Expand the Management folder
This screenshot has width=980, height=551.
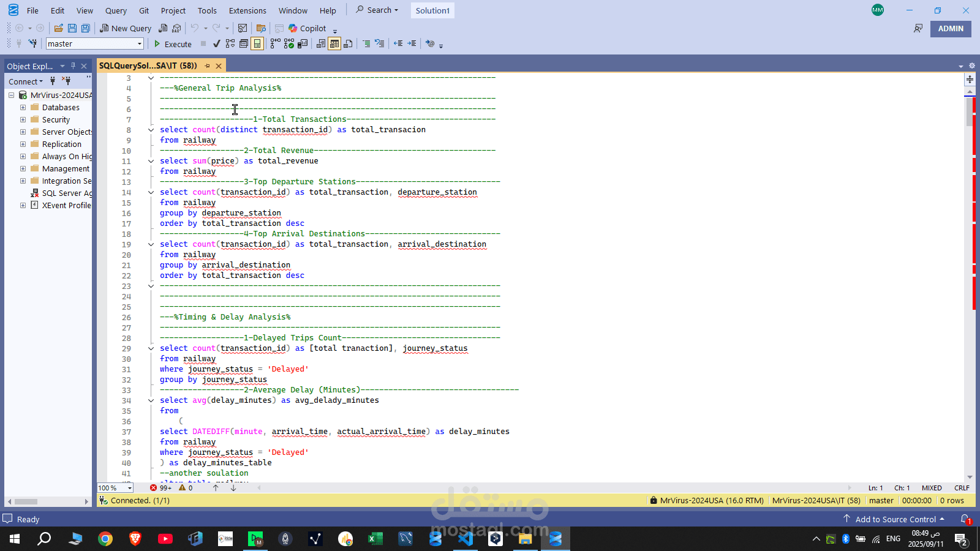23,168
